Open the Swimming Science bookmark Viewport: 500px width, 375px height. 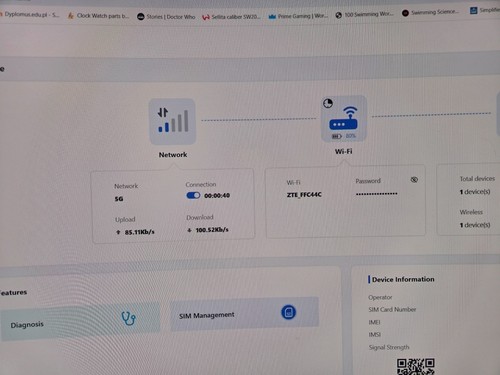430,12
